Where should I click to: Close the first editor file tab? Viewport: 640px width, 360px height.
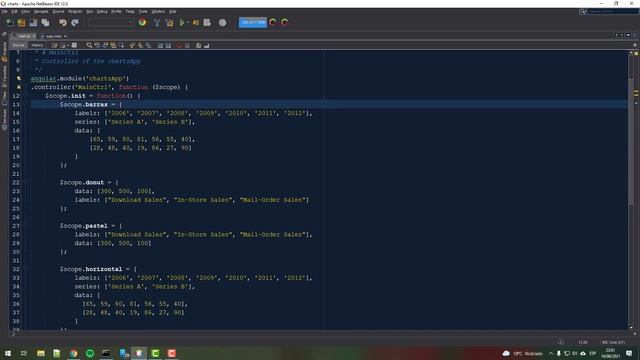34,36
